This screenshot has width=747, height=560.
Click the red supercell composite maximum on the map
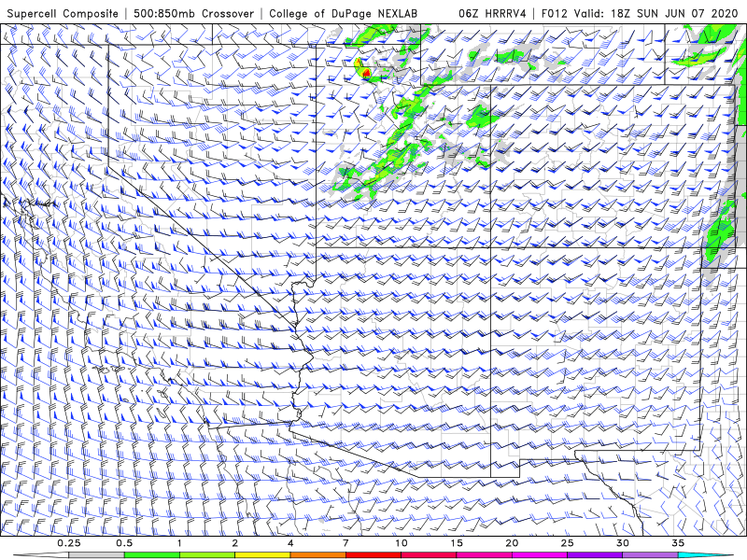366,73
